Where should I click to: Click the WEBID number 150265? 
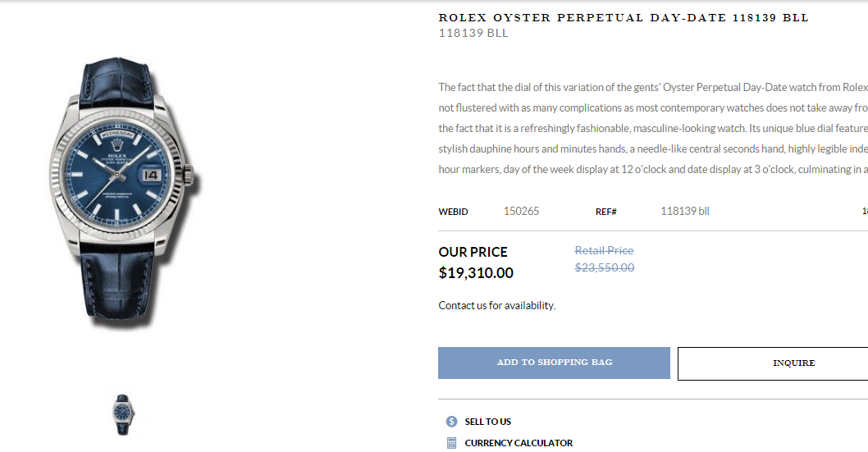521,212
